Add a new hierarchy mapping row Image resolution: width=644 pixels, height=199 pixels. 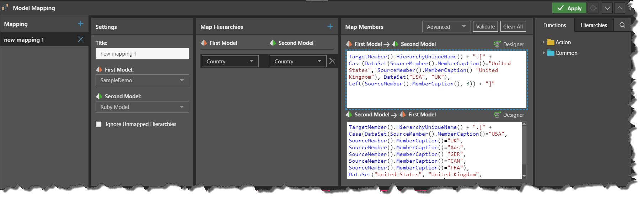330,27
